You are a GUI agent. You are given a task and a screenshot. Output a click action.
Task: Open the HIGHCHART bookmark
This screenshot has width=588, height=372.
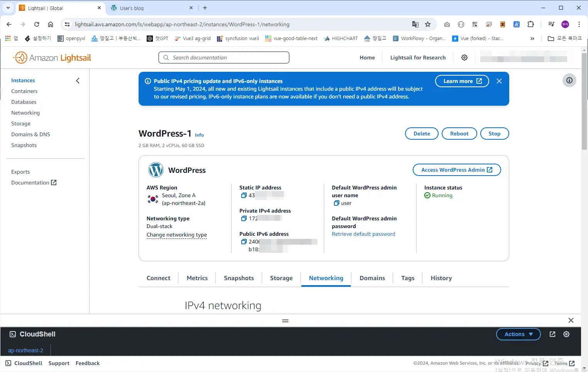(341, 39)
